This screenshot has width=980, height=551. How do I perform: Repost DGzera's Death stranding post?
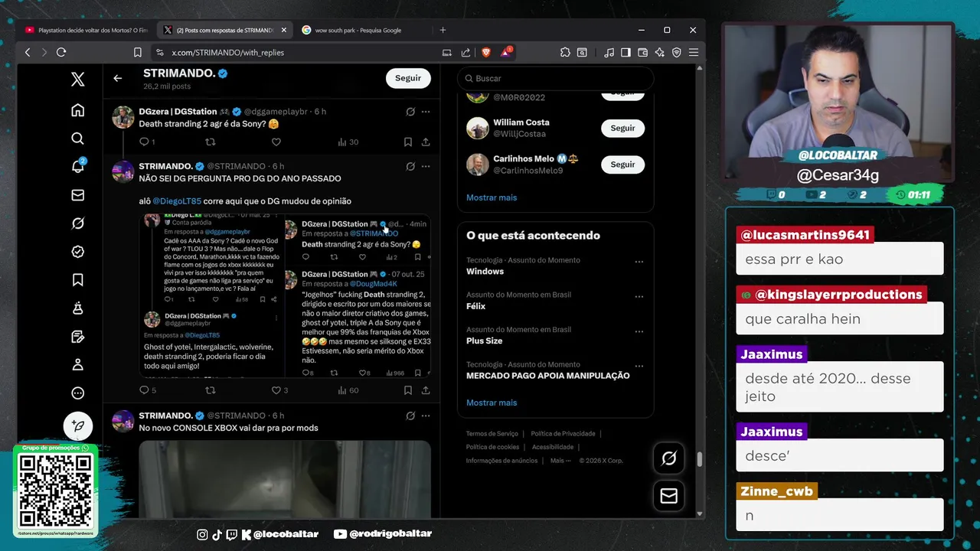[211, 142]
